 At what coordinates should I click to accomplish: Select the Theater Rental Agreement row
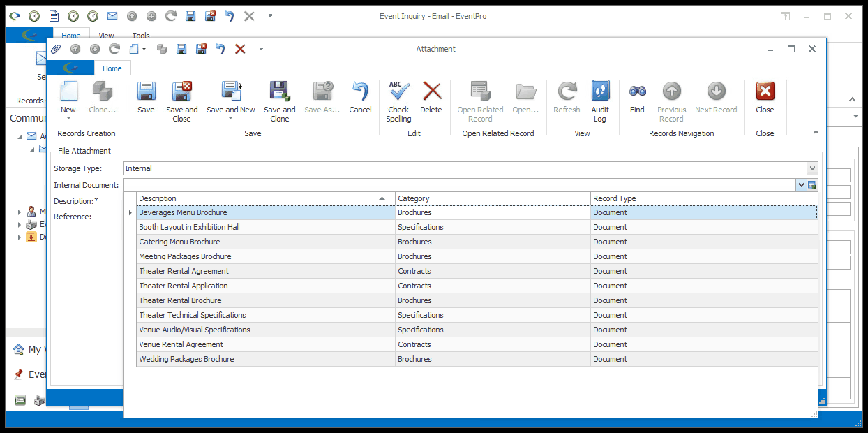pos(477,271)
